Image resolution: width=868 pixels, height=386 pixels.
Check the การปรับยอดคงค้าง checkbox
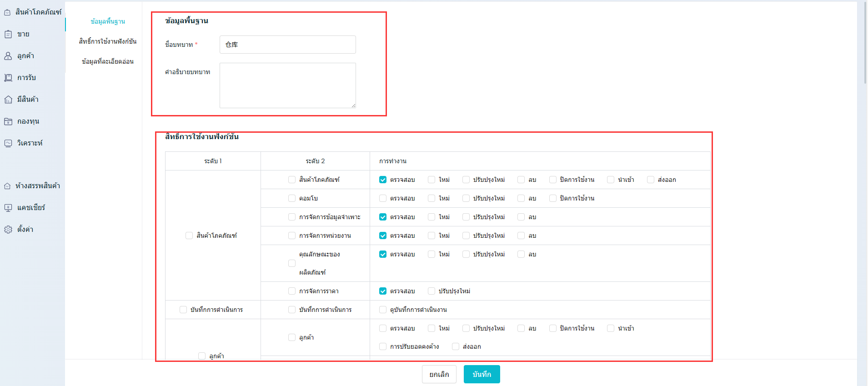[x=383, y=346]
